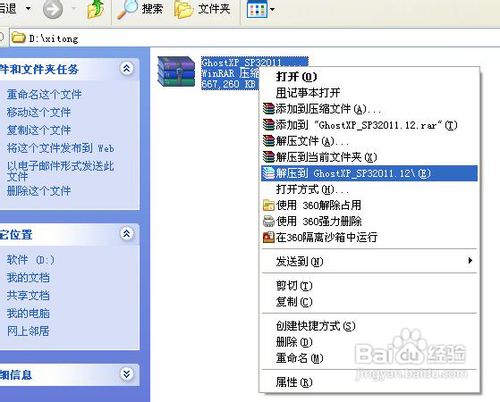500x402 pixels.
Task: Click 360 sandbox icon beside 隔离沙箱中运行
Action: click(x=269, y=237)
